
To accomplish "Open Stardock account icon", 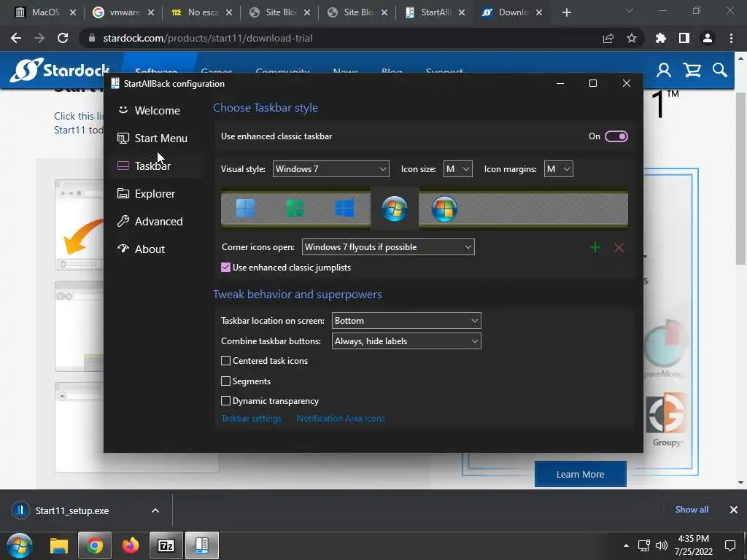I will 664,71.
